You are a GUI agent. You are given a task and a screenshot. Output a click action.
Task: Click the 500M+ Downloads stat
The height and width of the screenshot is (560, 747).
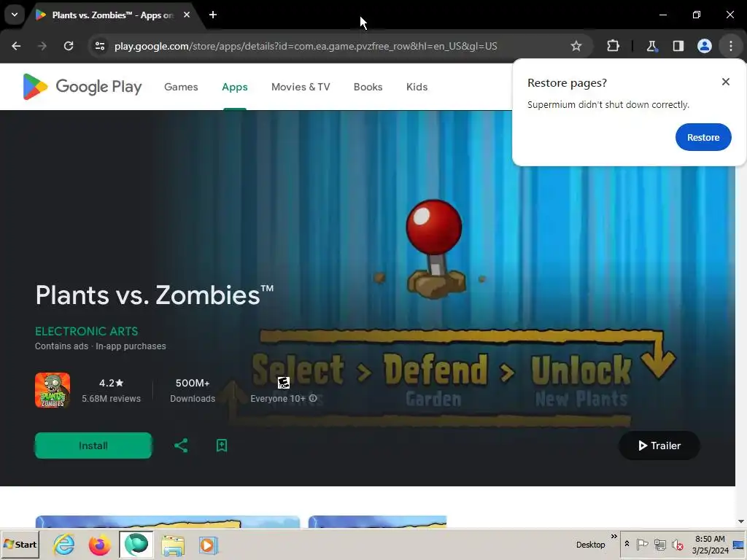(193, 390)
